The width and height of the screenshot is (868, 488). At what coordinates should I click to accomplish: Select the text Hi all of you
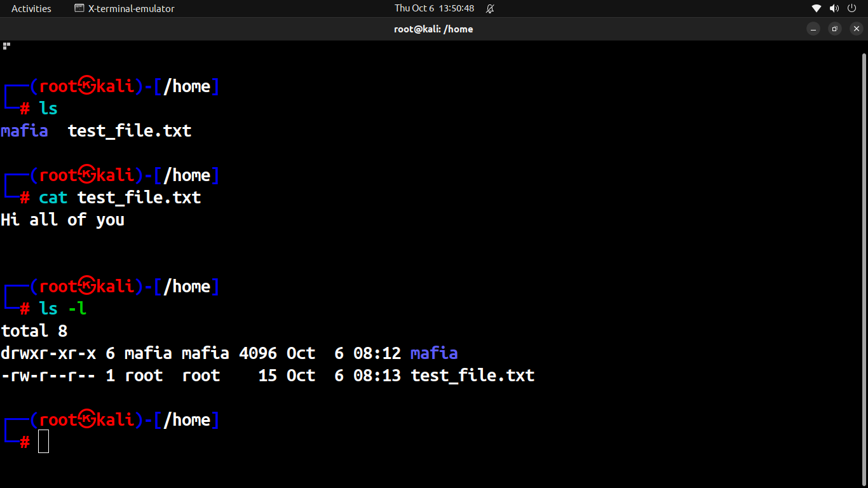tap(63, 219)
